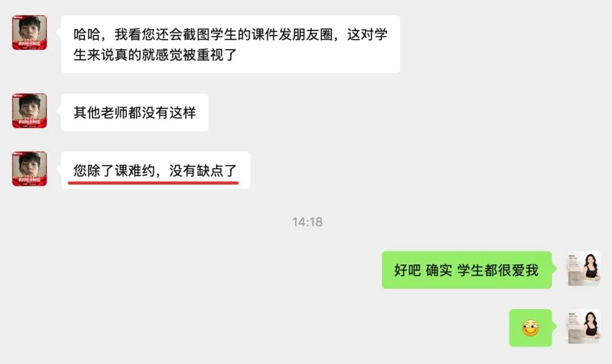Tap the red banner on the first student avatar
Image resolution: width=612 pixels, height=364 pixels.
29,44
